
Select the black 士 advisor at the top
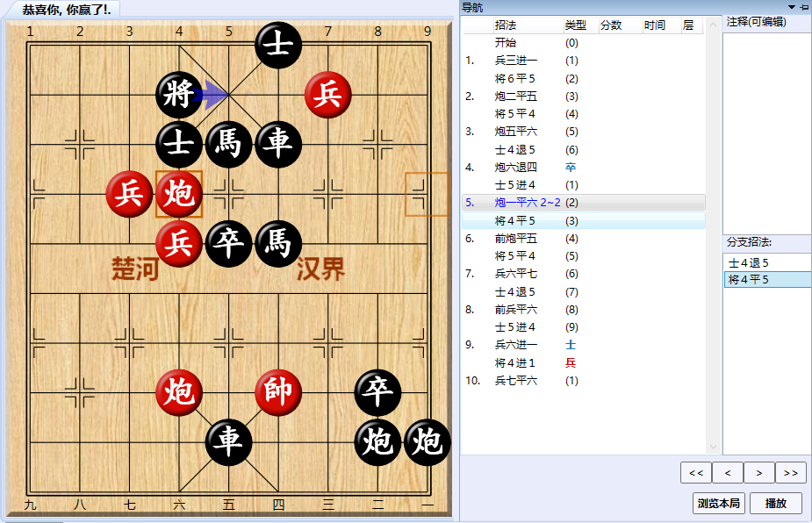[277, 45]
